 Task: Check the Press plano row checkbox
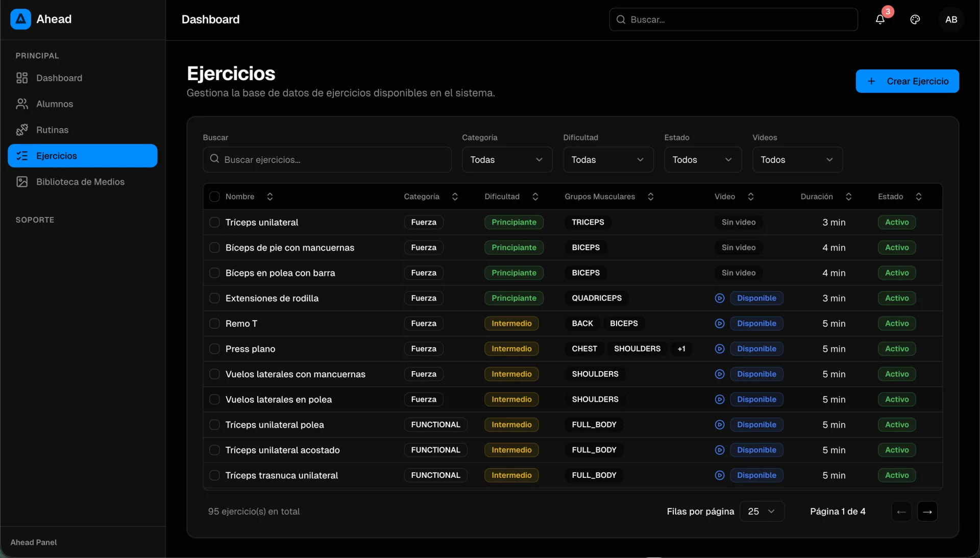point(215,349)
